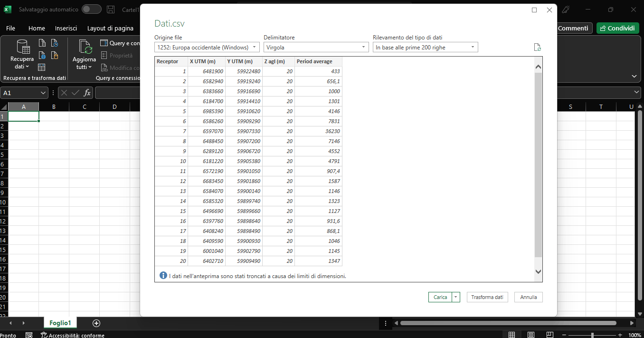Click the From Text/CSV file icon
Viewport: 644px width, 338px height.
42,43
